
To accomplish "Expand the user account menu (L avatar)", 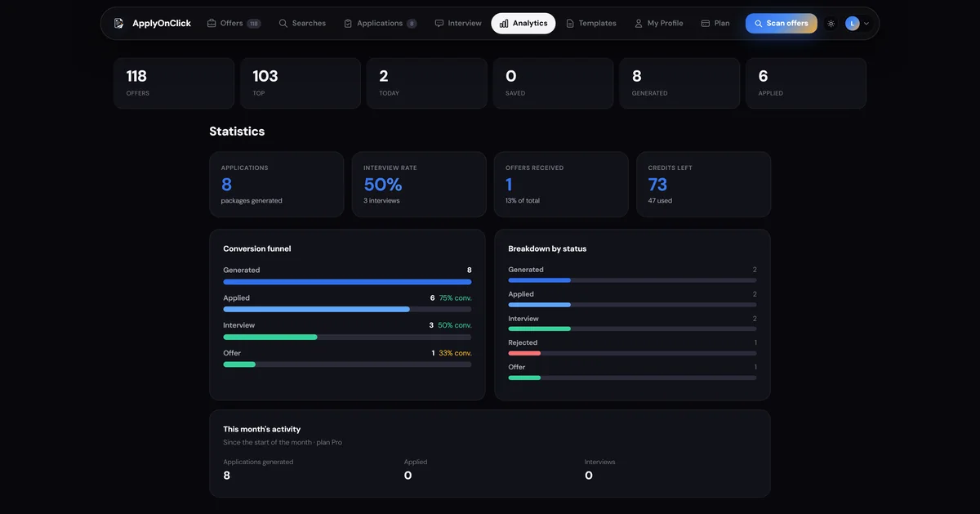I will click(857, 24).
